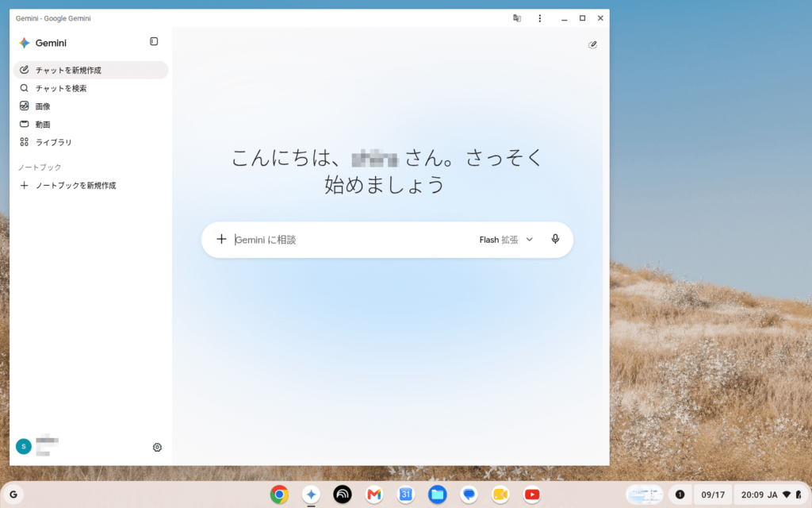Click the plus icon next to ノートブックを新規作成
Viewport: 812px width, 508px height.
tap(24, 186)
